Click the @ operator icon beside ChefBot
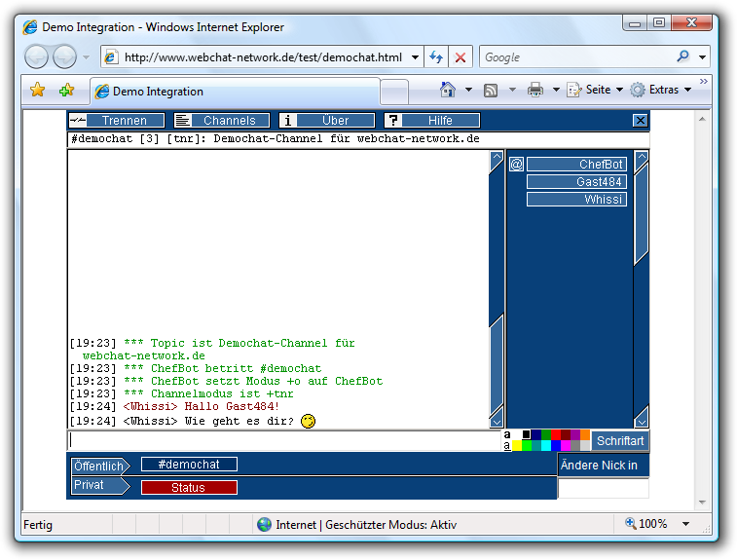 pos(516,164)
